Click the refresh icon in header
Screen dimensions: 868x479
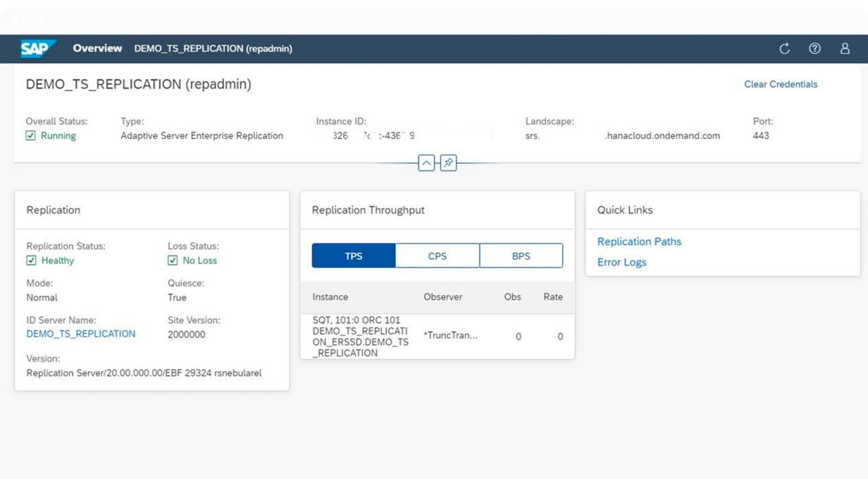(784, 49)
